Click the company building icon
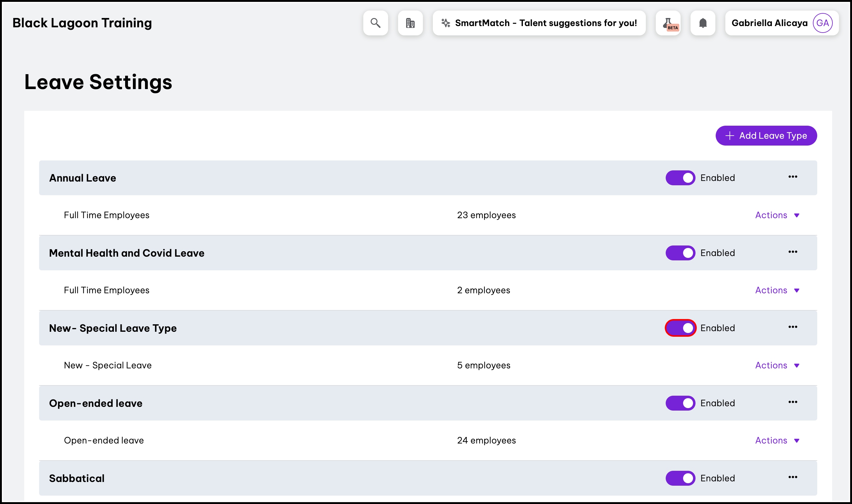This screenshot has width=852, height=504. coord(410,23)
